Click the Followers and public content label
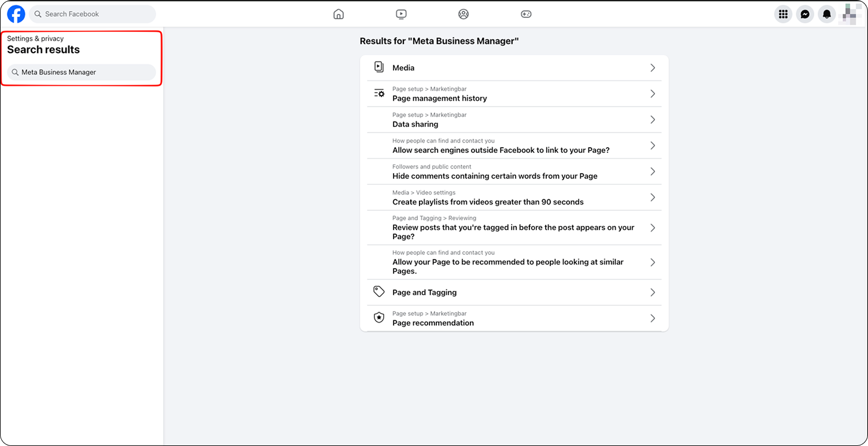The height and width of the screenshot is (446, 868). click(432, 167)
